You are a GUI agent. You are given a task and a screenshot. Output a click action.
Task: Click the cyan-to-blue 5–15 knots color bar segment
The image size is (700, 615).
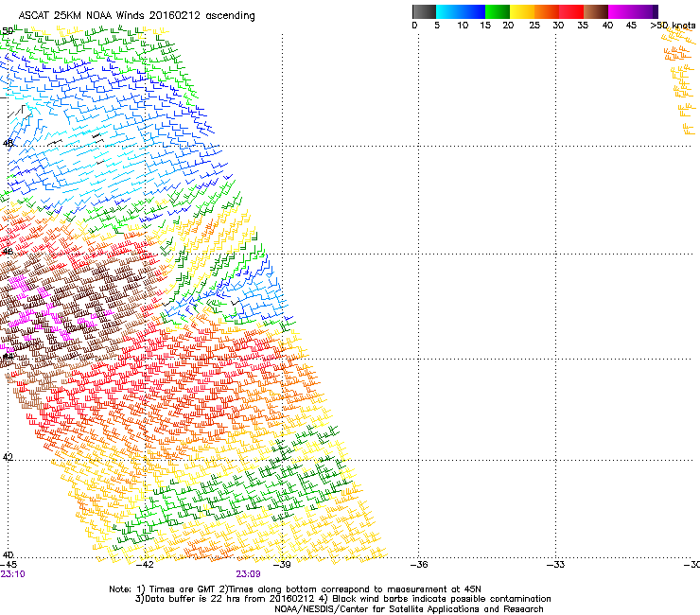[461, 11]
